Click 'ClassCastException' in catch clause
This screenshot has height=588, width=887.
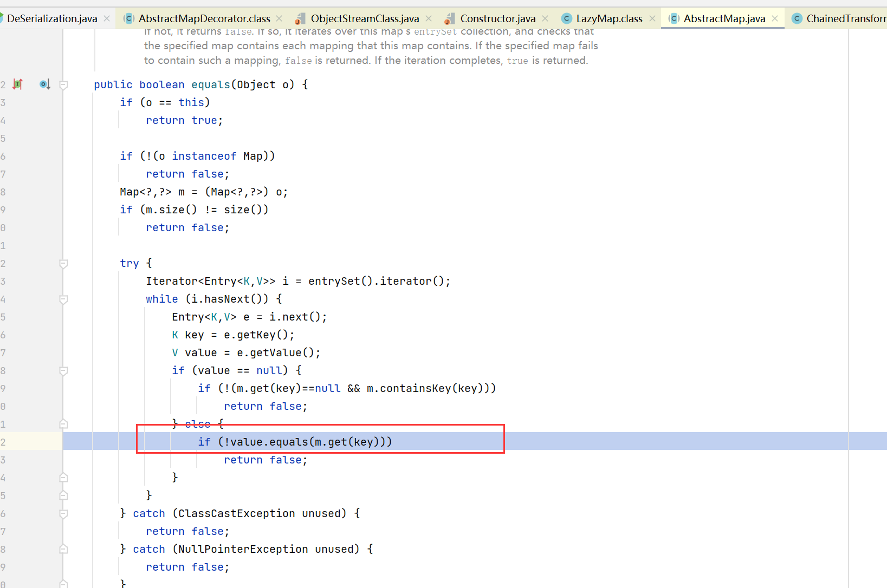pos(237,513)
